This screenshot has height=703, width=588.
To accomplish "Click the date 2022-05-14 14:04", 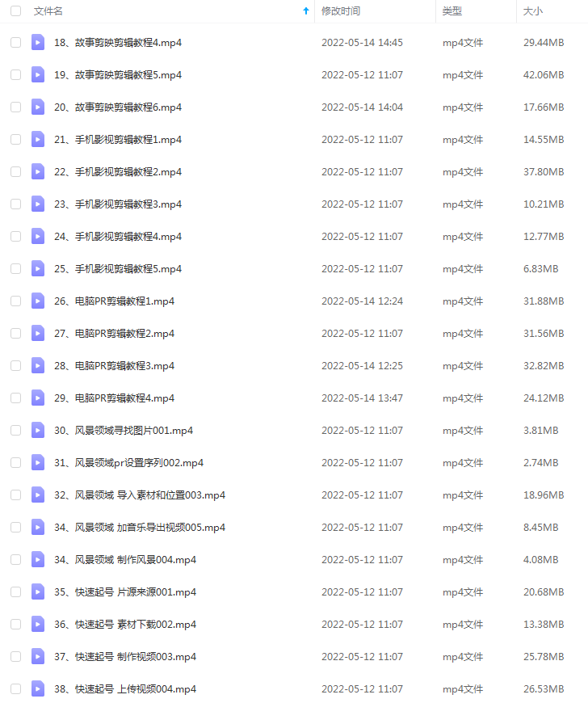I will point(362,107).
